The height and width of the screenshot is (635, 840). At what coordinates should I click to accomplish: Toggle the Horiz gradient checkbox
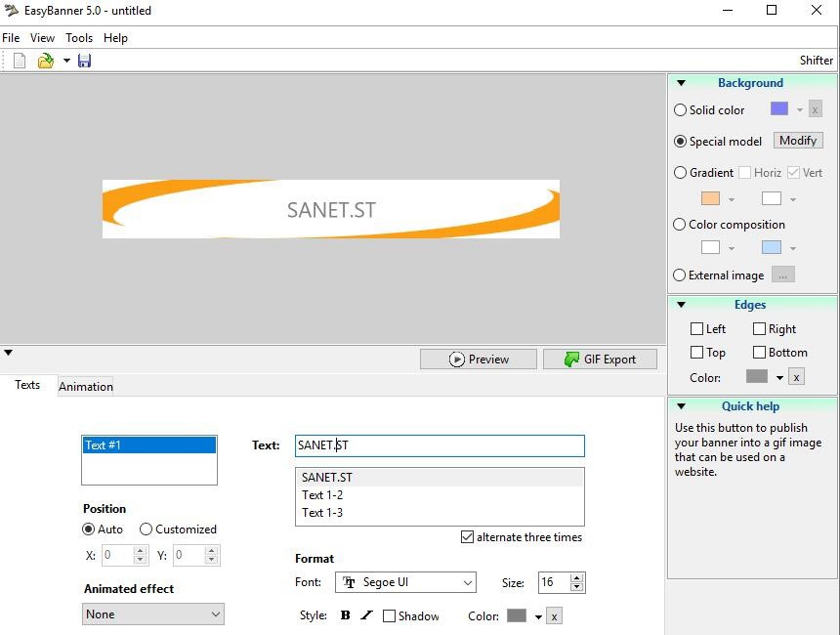point(744,173)
